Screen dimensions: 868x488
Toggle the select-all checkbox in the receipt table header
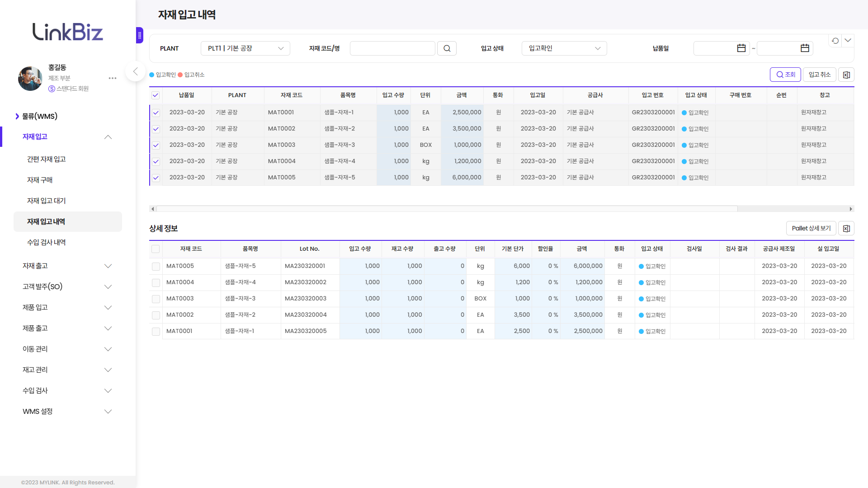coord(156,95)
